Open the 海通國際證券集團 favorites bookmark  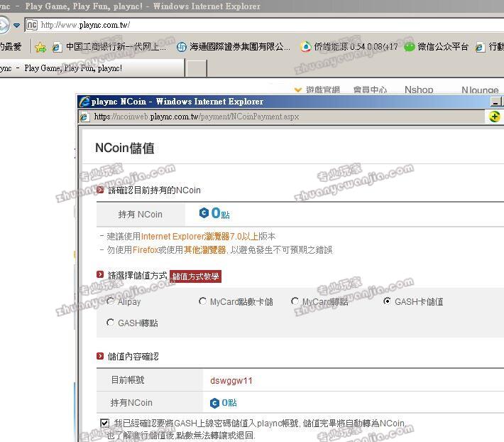point(234,47)
